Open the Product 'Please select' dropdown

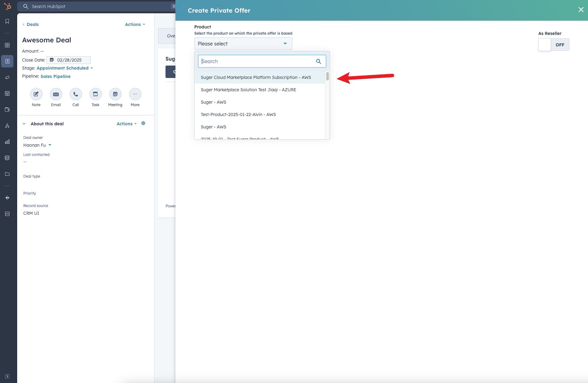pyautogui.click(x=243, y=44)
